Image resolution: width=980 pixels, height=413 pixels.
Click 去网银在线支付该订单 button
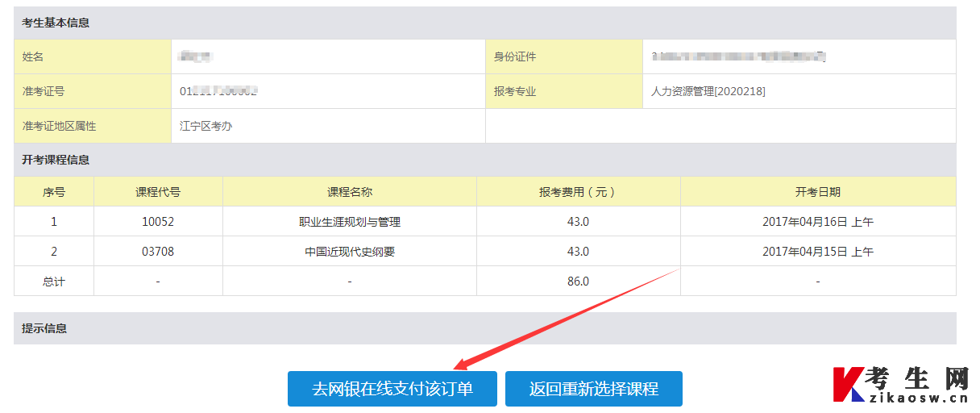(x=392, y=389)
